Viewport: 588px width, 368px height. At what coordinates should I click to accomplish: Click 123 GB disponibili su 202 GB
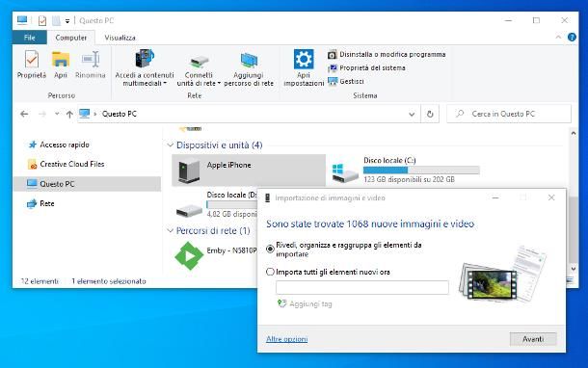(409, 179)
